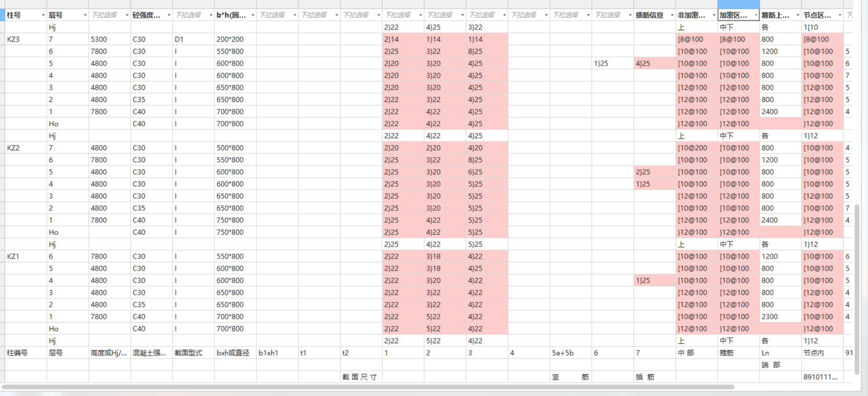Select the Ln legend cell
This screenshot has height=396, width=868.
(780, 353)
